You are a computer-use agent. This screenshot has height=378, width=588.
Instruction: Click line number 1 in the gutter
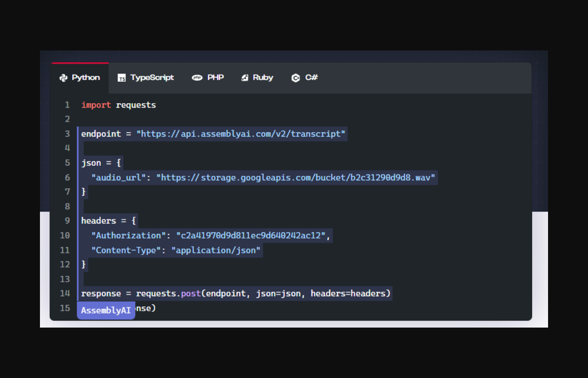[x=67, y=105]
